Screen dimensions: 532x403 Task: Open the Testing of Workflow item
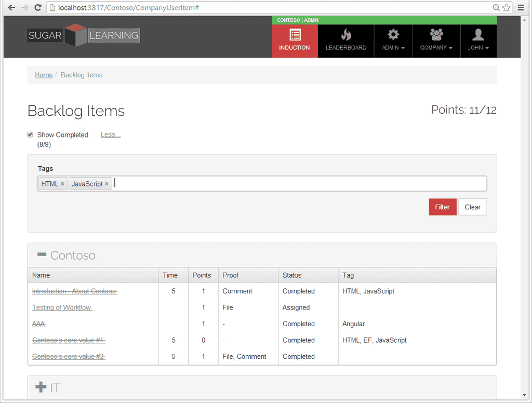tap(62, 307)
